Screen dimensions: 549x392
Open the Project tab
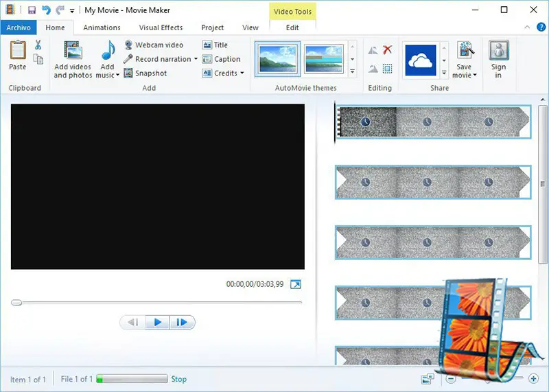click(212, 27)
